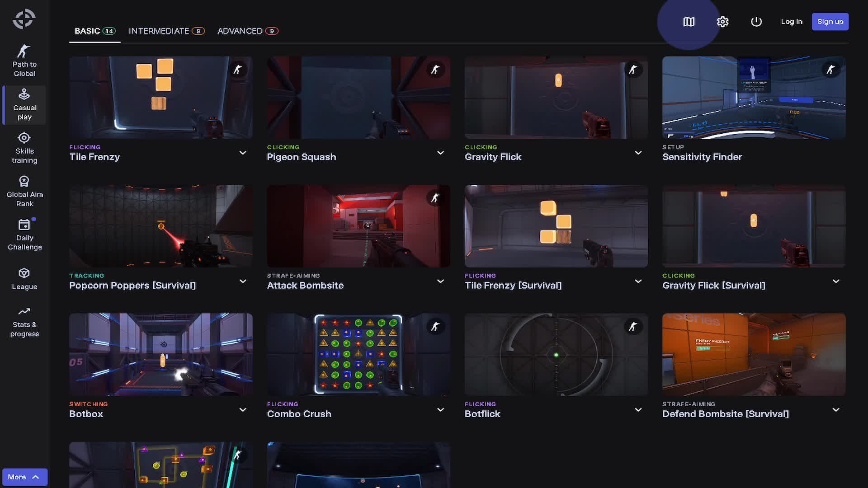868x488 pixels.
Task: Click the Aim Lab crosshair logo
Action: pos(24,19)
